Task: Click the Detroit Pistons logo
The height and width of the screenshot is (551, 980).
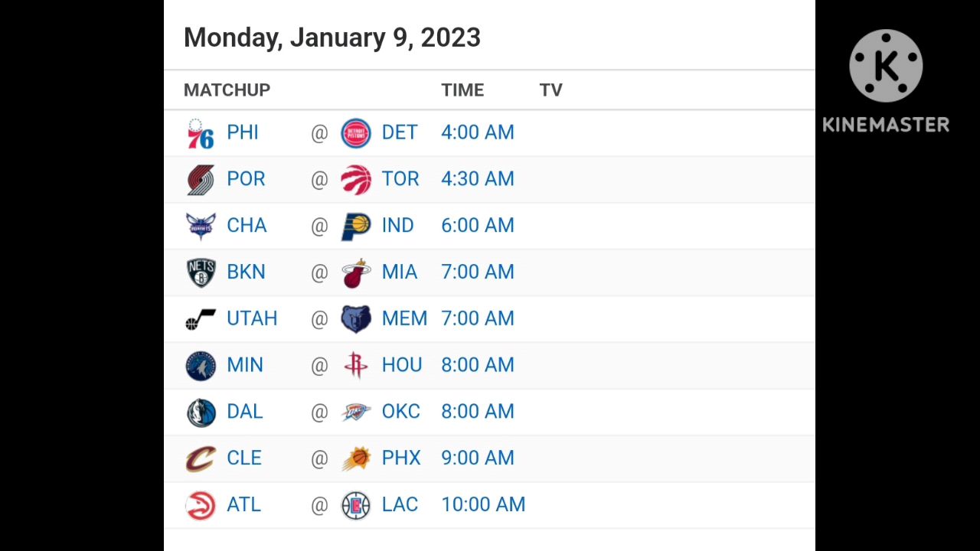Action: coord(355,133)
